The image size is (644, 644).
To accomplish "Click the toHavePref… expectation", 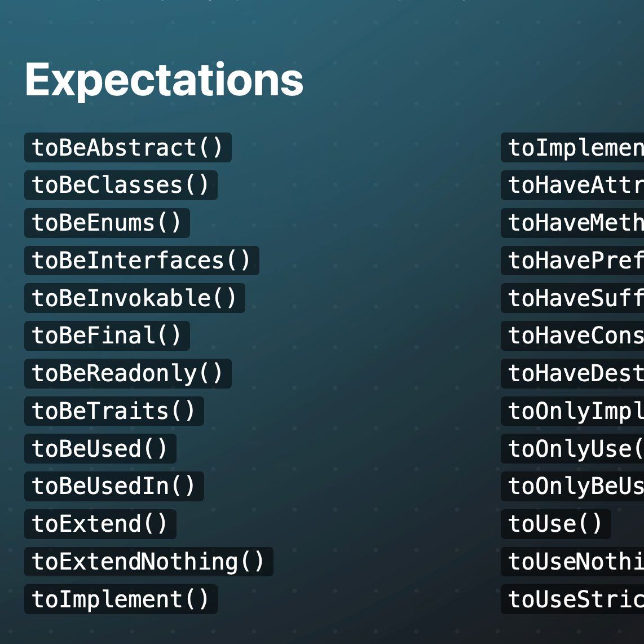I will point(572,261).
